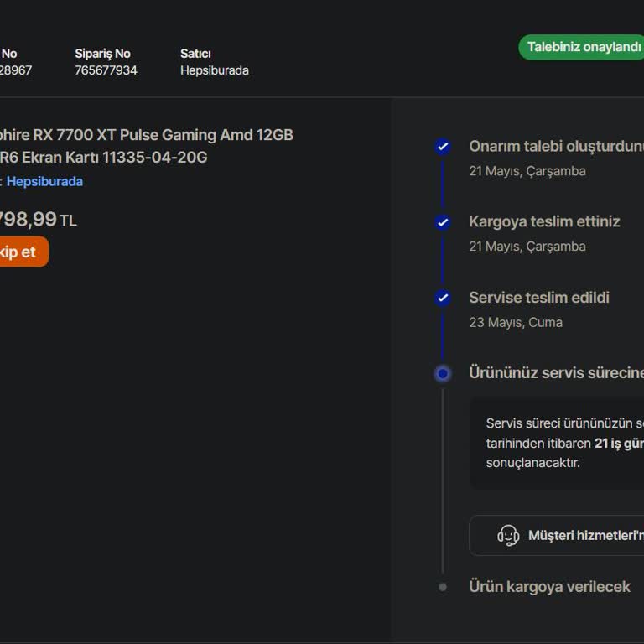Viewport: 644px width, 644px height.
Task: Click the Hepsiburada name under "Satıcı"
Action: pos(214,70)
